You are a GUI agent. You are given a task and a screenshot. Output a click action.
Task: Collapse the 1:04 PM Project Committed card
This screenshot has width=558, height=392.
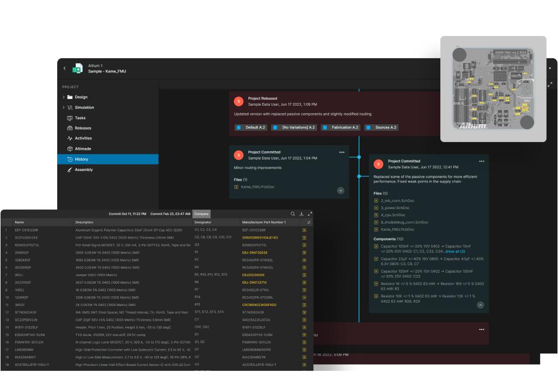click(x=341, y=191)
